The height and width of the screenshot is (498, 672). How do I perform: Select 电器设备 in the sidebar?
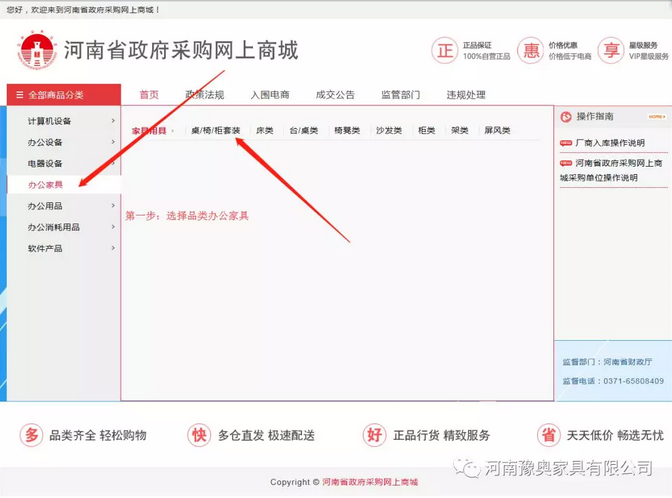click(45, 163)
